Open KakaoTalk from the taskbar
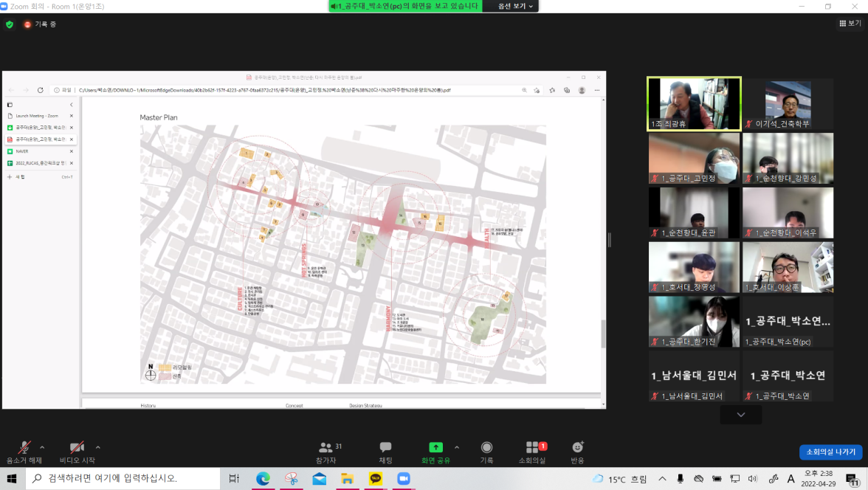This screenshot has height=490, width=868. pos(375,479)
